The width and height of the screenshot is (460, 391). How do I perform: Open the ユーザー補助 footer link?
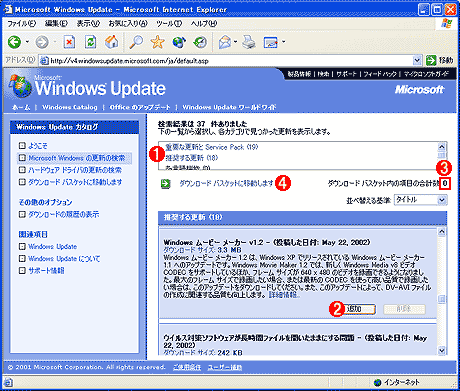tap(225, 367)
